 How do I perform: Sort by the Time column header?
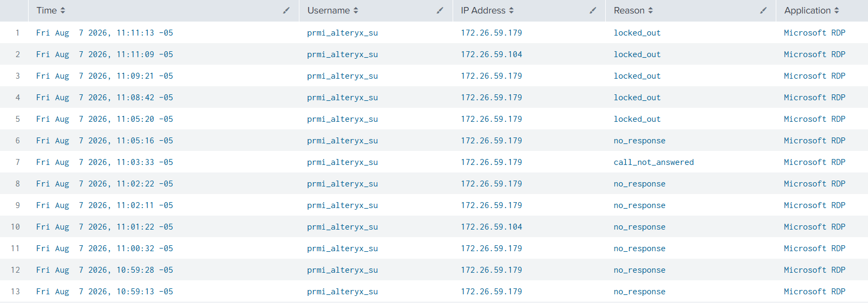click(x=51, y=10)
